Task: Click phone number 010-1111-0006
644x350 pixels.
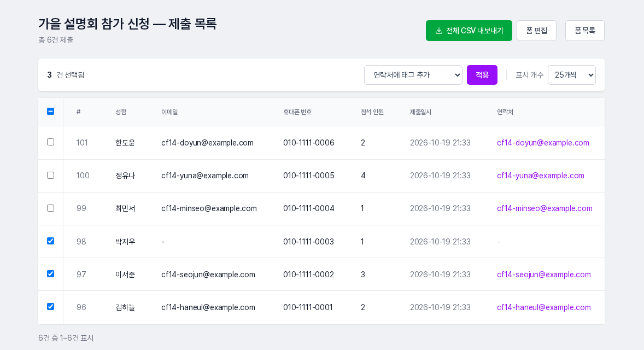Action: point(309,143)
